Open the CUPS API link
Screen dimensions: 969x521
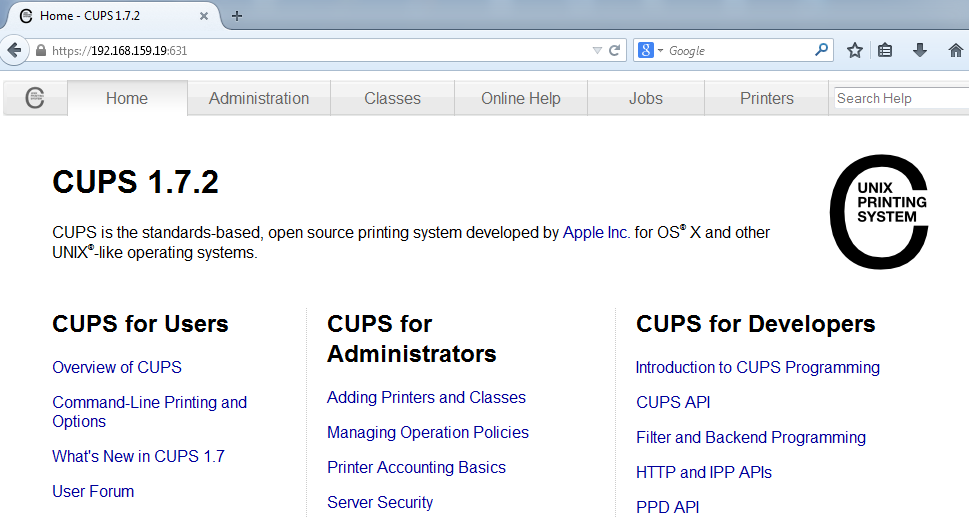pos(673,402)
